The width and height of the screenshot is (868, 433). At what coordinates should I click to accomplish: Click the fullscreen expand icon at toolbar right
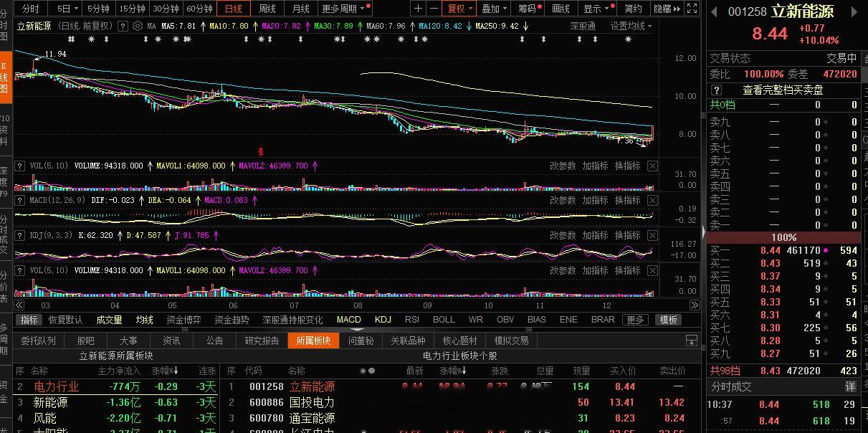click(x=690, y=9)
